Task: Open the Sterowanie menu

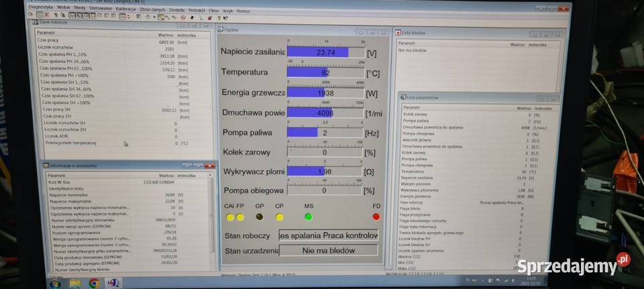Action: pyautogui.click(x=100, y=8)
